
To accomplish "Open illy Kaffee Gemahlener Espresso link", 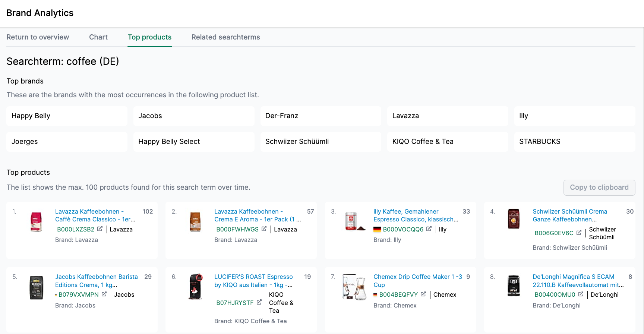I will click(x=416, y=215).
